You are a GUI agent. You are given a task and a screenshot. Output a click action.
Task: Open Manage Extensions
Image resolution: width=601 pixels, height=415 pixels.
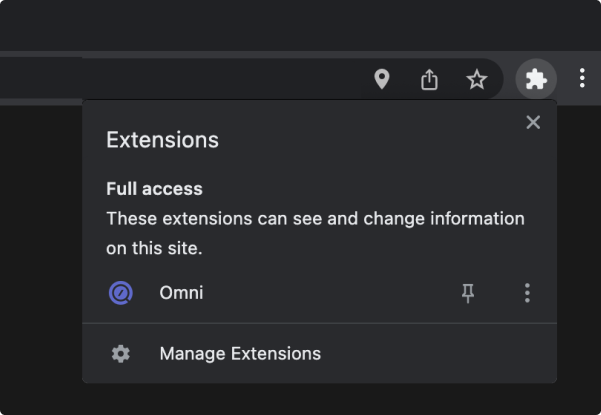click(320, 353)
